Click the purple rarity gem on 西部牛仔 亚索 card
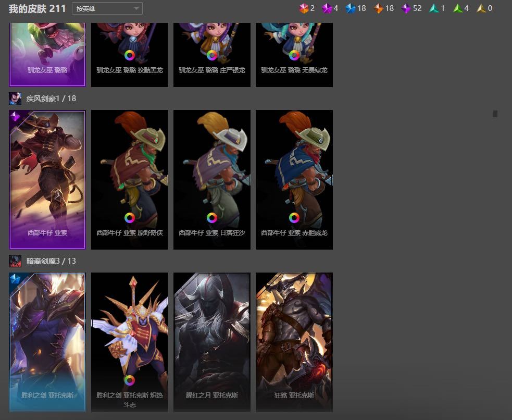This screenshot has height=420, width=512. click(x=15, y=116)
